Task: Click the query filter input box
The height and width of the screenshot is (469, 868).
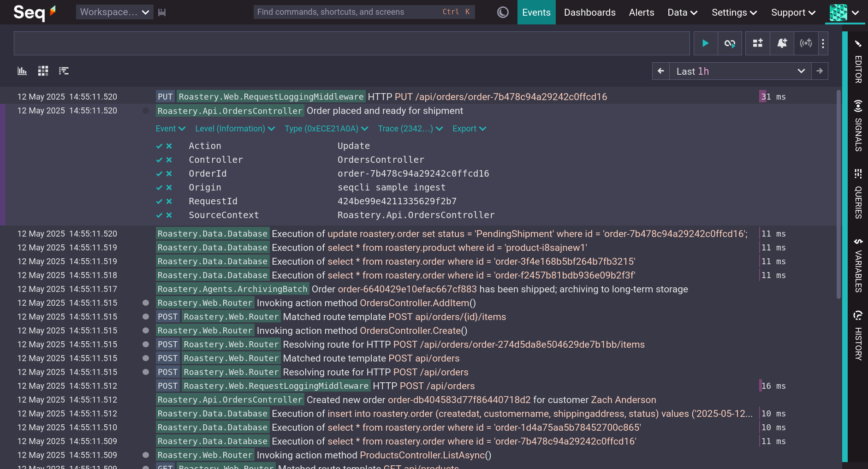Action: pyautogui.click(x=351, y=43)
